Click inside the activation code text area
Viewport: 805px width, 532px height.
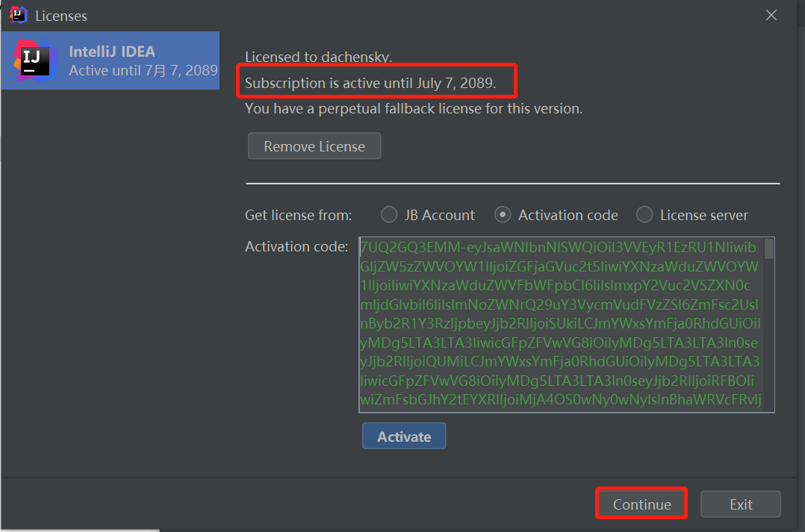click(x=560, y=325)
